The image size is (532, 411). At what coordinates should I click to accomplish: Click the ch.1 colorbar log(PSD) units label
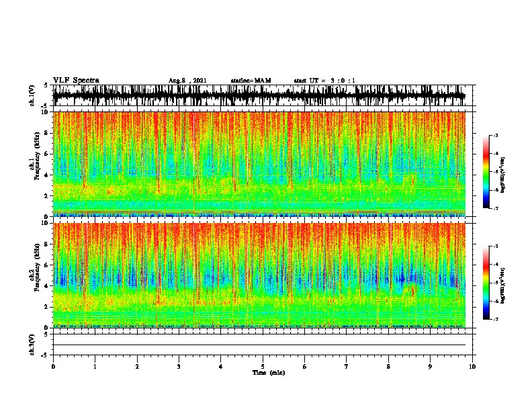tap(503, 175)
